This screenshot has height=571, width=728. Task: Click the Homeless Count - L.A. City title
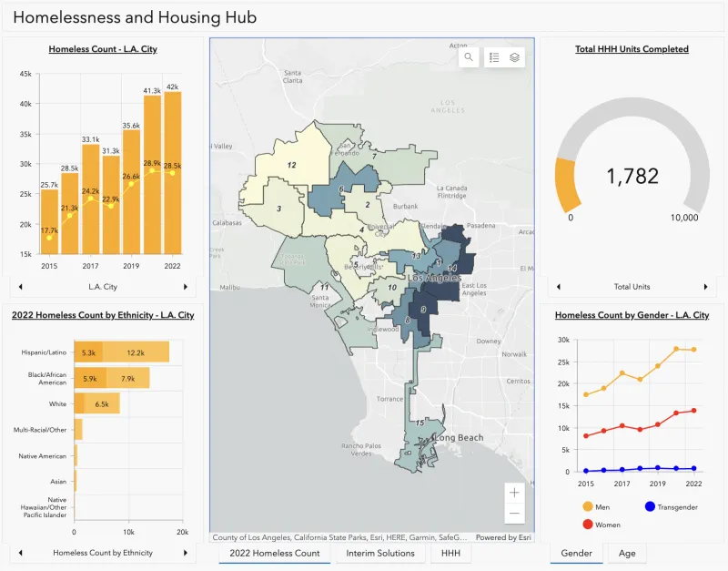[103, 49]
